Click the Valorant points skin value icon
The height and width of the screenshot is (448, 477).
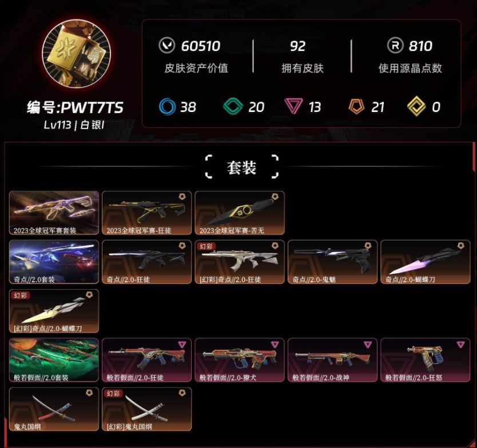tap(166, 46)
